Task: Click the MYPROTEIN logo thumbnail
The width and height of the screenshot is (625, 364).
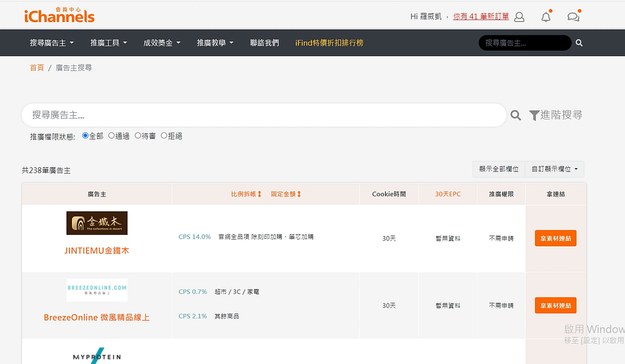Action: tap(97, 355)
